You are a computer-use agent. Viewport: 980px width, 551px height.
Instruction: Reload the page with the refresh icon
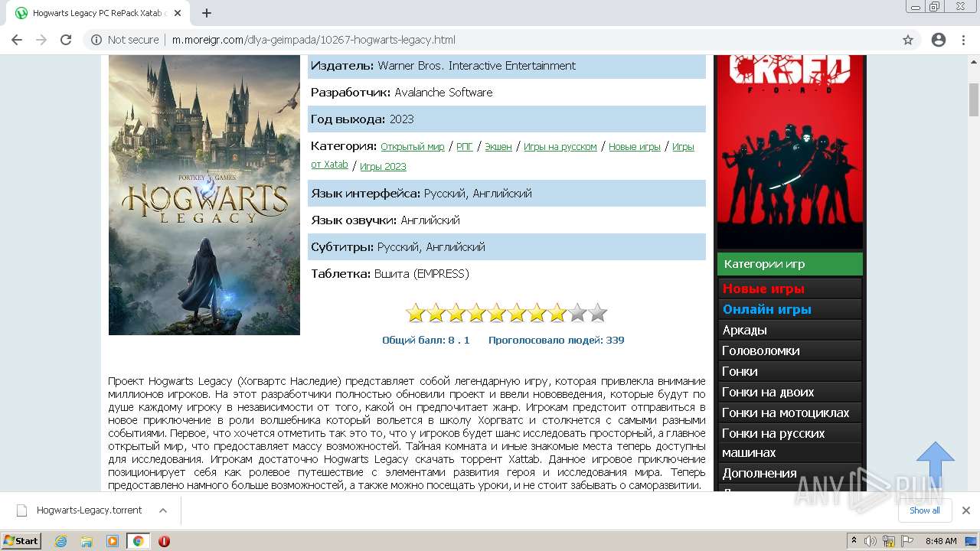pyautogui.click(x=66, y=40)
